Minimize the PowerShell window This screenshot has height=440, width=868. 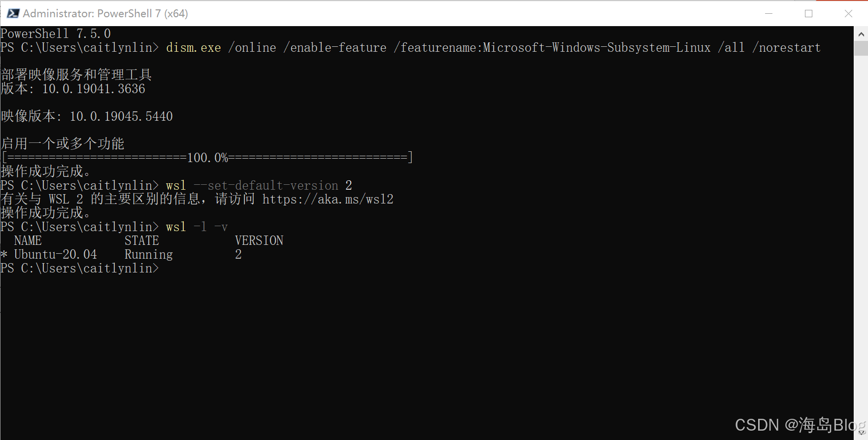pyautogui.click(x=769, y=13)
